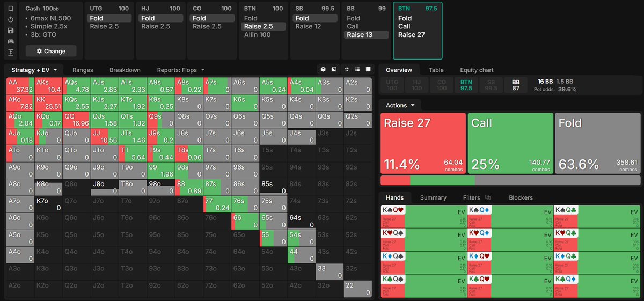Click the 99 cell showing 1.96
This screenshot has width=644, height=301.
[160, 171]
